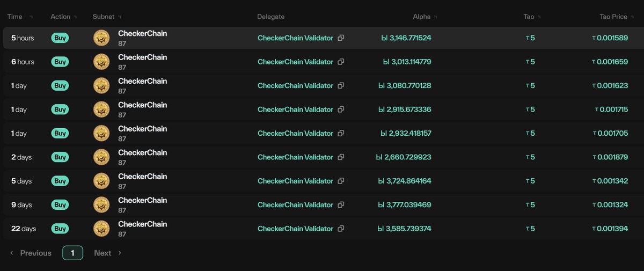
Task: Sort by Tao using its header arrow
Action: point(539,17)
